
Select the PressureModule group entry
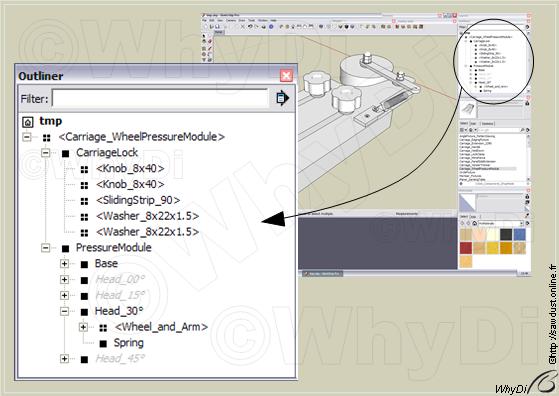coord(114,248)
